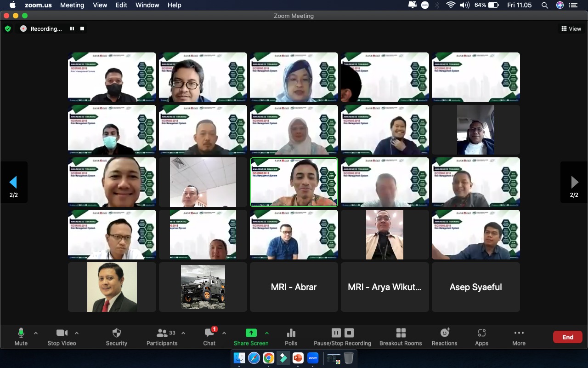Expand video options arrow beside Stop Video
The height and width of the screenshot is (368, 588).
tap(77, 333)
